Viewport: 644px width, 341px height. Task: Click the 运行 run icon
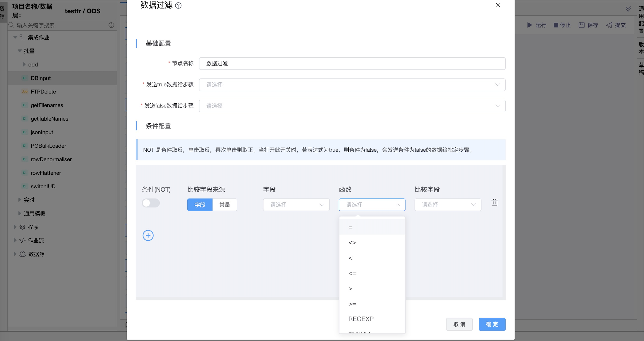coord(529,25)
